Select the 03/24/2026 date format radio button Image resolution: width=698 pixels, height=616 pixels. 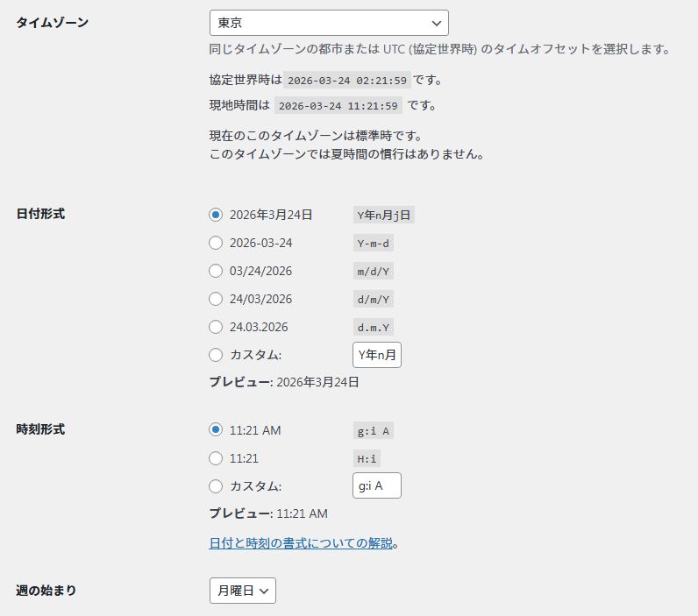point(216,271)
